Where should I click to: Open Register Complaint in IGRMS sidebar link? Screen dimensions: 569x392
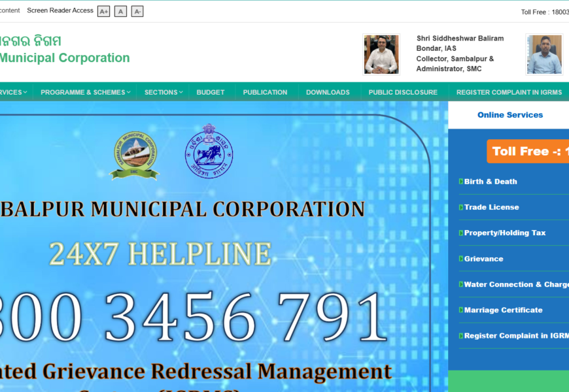(517, 336)
